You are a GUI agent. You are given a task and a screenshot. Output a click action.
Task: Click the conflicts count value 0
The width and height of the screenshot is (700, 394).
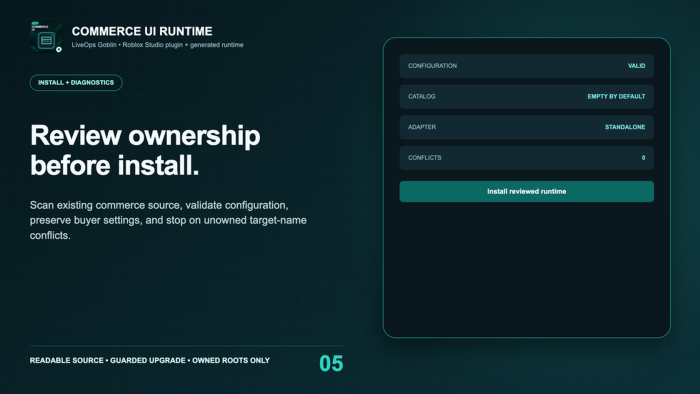[x=643, y=158]
